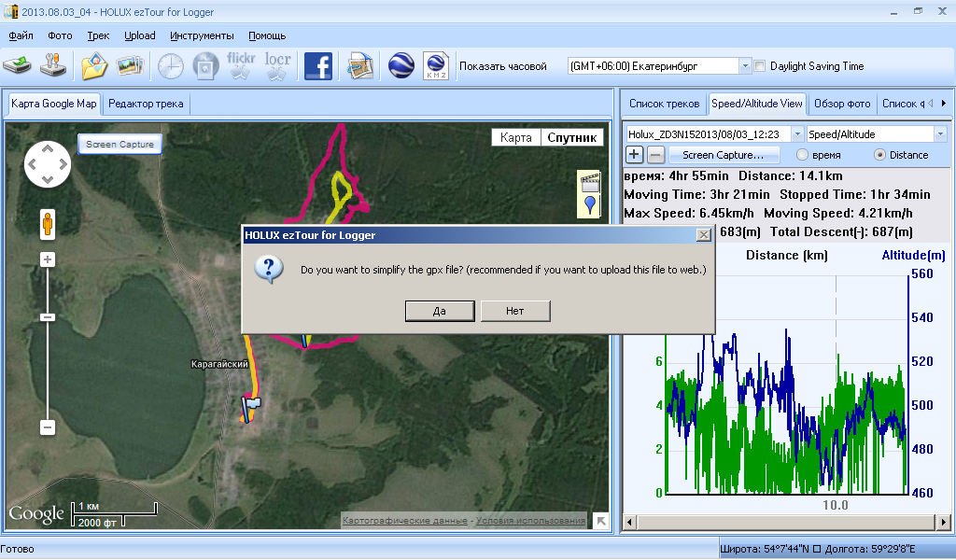Zoom in with the map plus button
The width and height of the screenshot is (956, 560).
click(48, 259)
